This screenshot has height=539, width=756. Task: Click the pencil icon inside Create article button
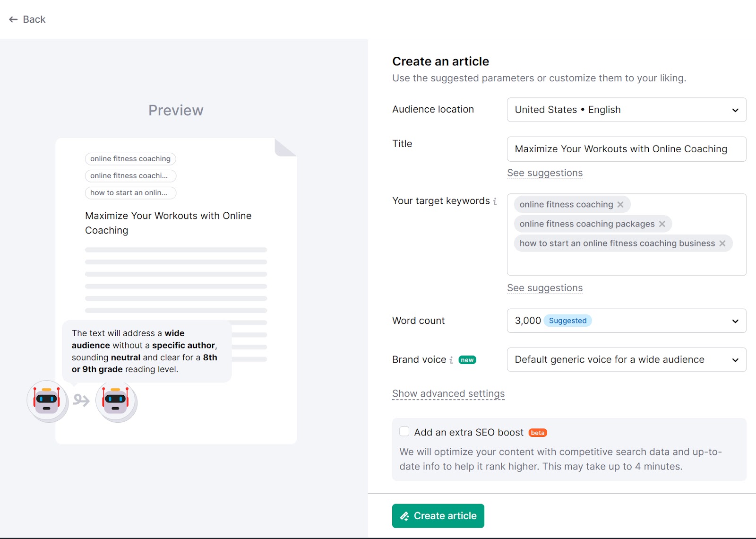click(405, 516)
